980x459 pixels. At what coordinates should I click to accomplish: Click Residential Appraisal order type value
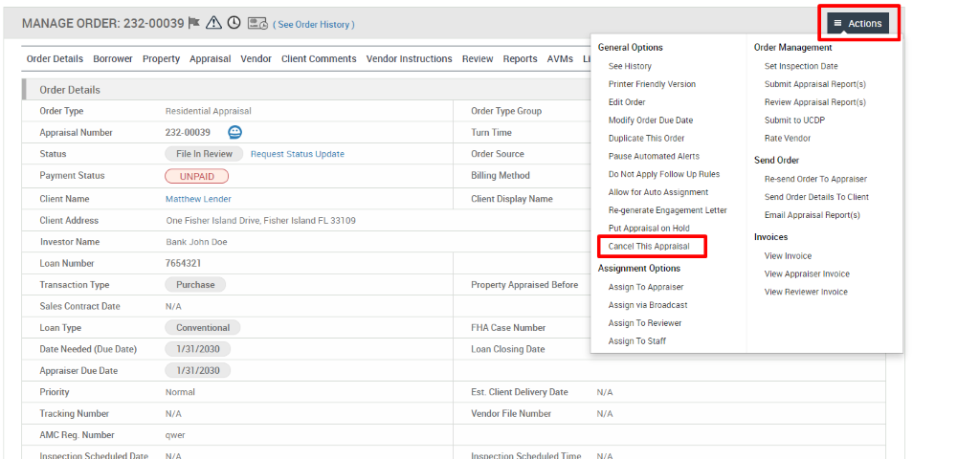208,111
